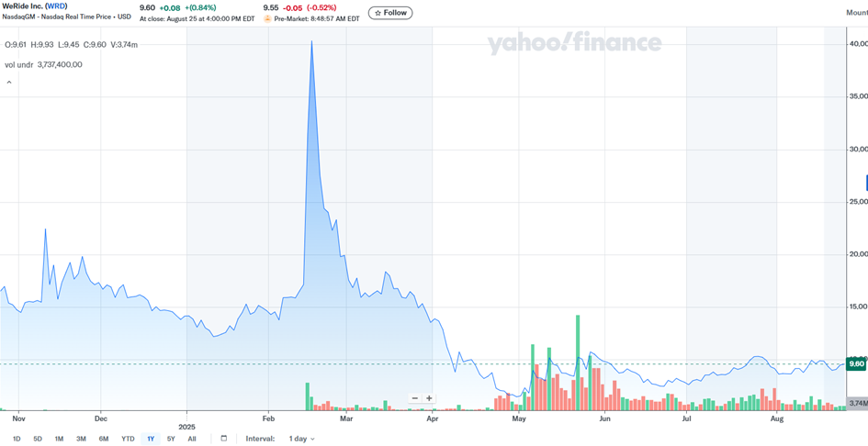
Task: Show All historical price data
Action: coord(192,439)
